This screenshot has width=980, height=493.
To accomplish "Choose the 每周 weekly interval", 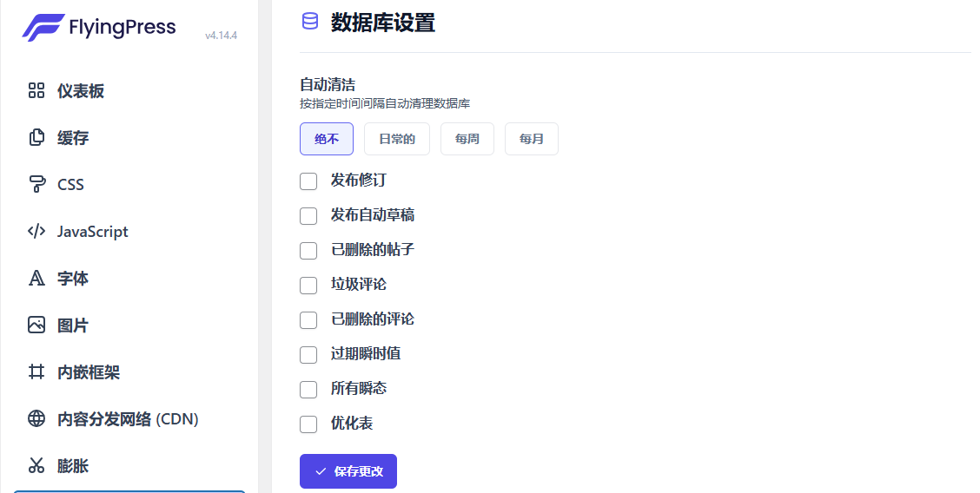I will [467, 139].
